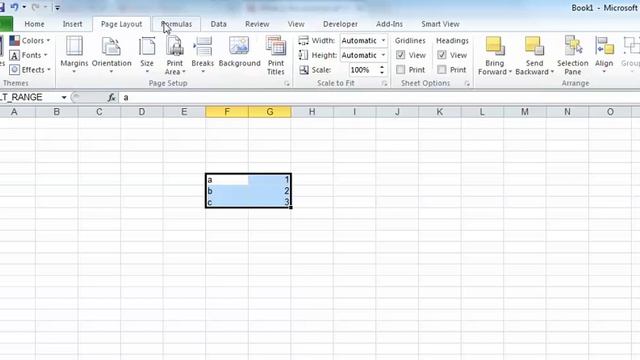This screenshot has height=360, width=640.
Task: Switch to the Data tab
Action: (x=218, y=24)
